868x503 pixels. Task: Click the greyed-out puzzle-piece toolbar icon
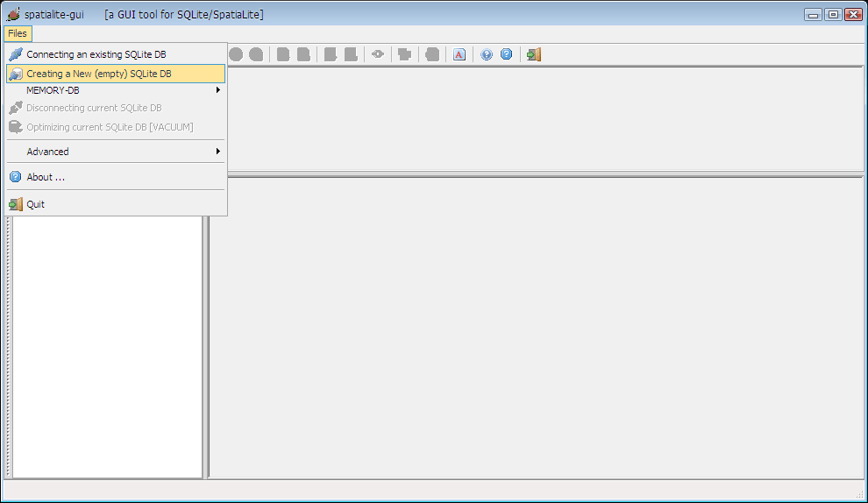[x=405, y=54]
